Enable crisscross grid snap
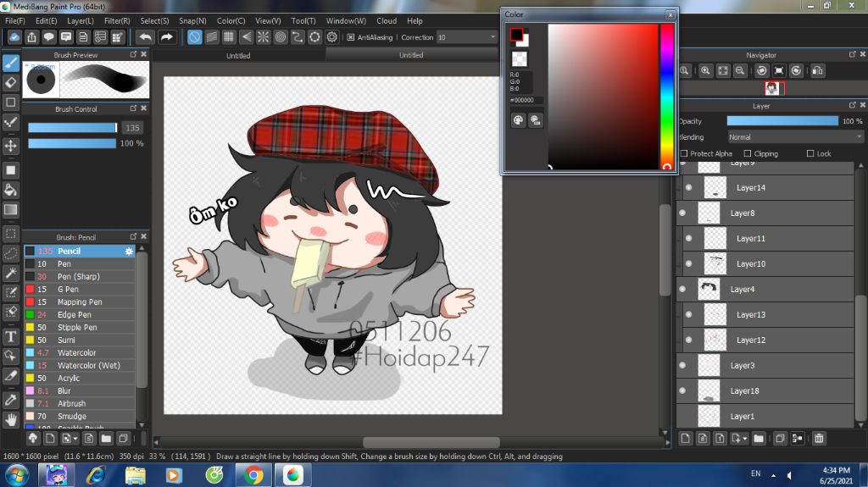This screenshot has width=868, height=487. [x=229, y=37]
